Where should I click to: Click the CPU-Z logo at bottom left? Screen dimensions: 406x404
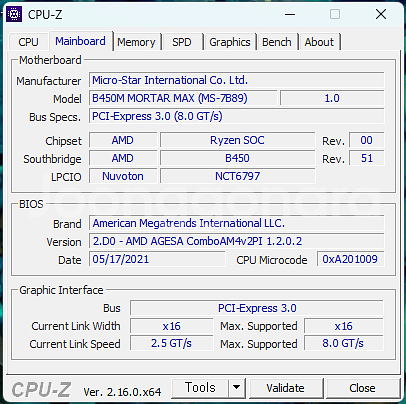41,390
